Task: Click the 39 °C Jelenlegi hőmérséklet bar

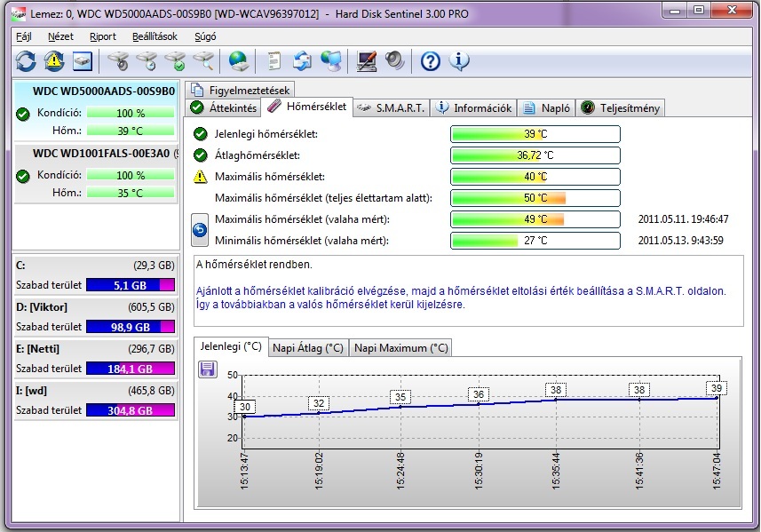Action: point(535,134)
